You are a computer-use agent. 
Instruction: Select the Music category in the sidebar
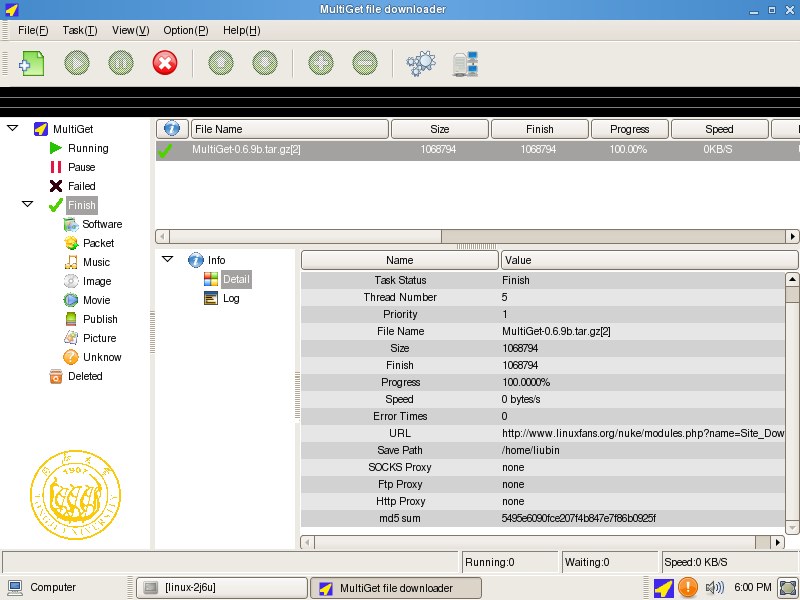coord(87,262)
